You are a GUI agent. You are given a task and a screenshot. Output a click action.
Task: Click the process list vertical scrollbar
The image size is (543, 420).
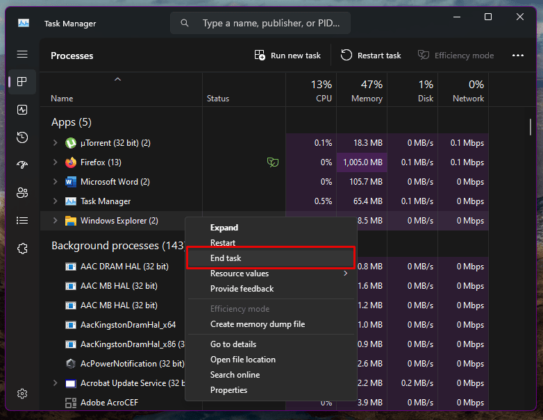530,127
